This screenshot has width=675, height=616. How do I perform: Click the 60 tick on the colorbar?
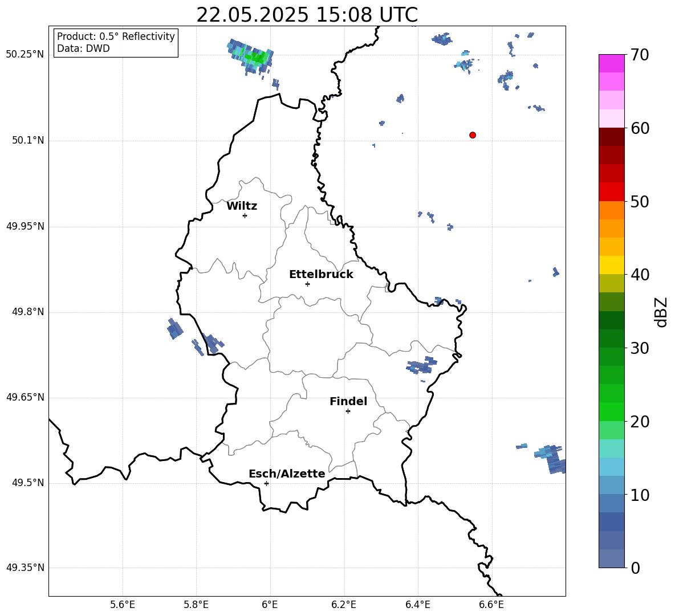pyautogui.click(x=640, y=128)
